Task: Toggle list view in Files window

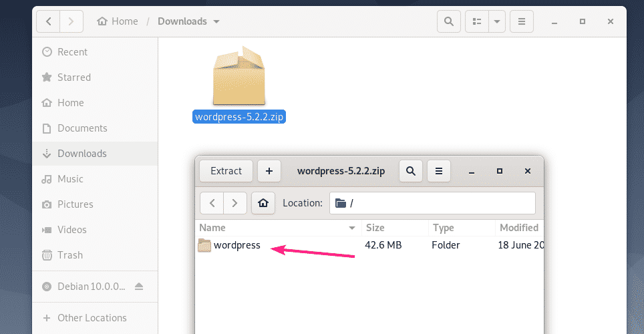Action: (477, 21)
